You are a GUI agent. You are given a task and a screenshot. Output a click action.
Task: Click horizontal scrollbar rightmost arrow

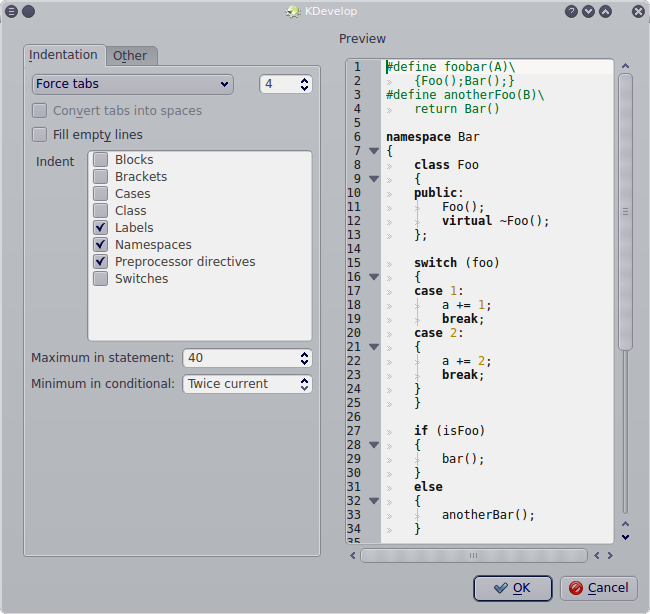610,556
